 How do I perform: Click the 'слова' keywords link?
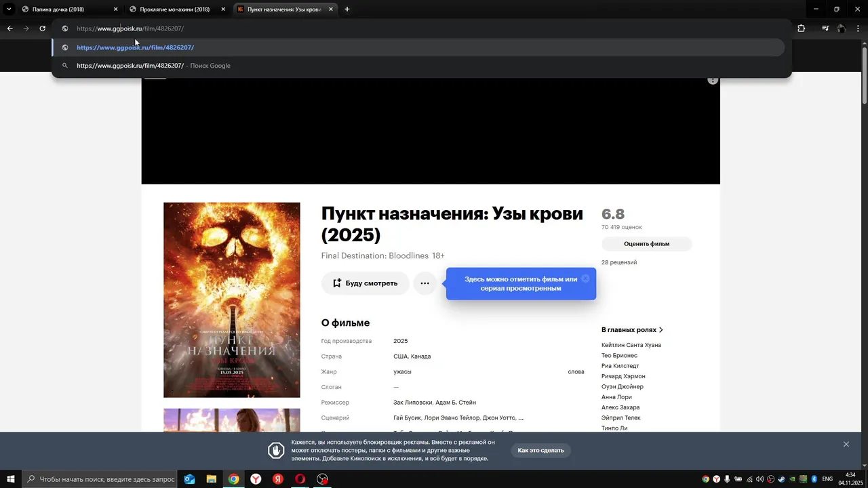click(576, 372)
